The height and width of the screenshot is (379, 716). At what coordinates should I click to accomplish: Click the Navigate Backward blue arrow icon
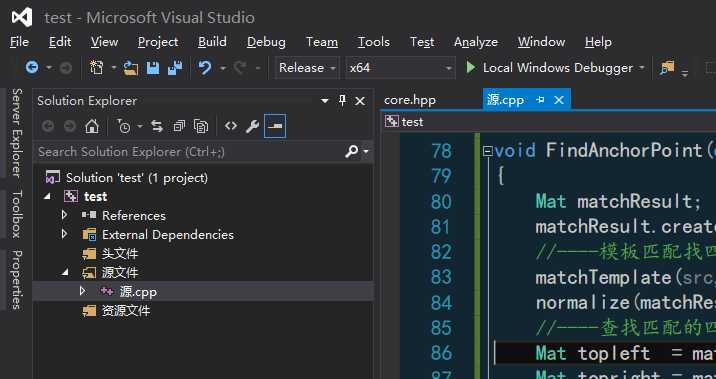(x=32, y=68)
